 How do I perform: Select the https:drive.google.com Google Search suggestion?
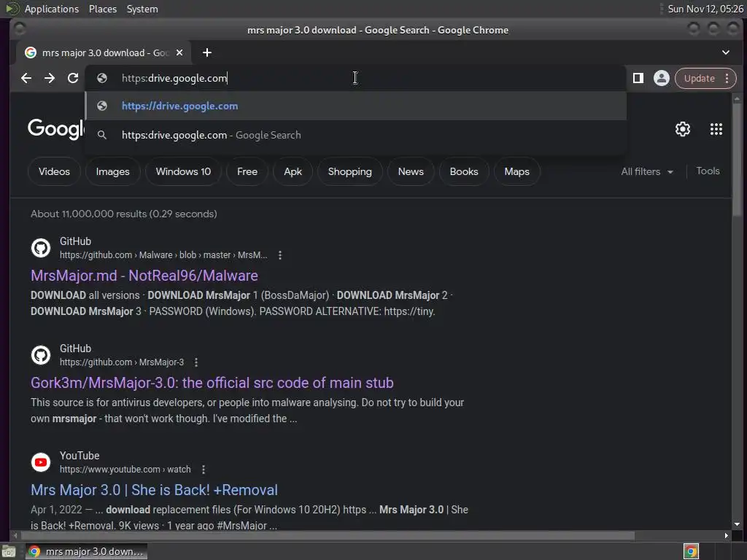pyautogui.click(x=356, y=135)
